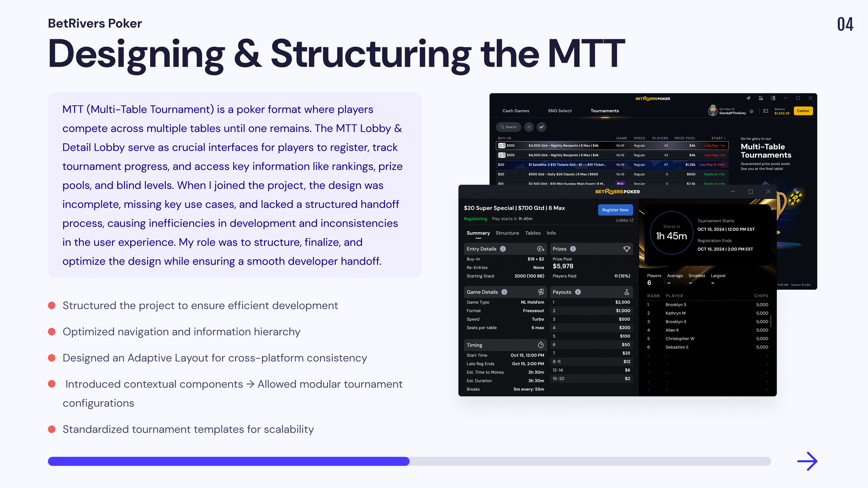Click the Payouts info icon
The width and height of the screenshot is (868, 488).
tap(578, 292)
